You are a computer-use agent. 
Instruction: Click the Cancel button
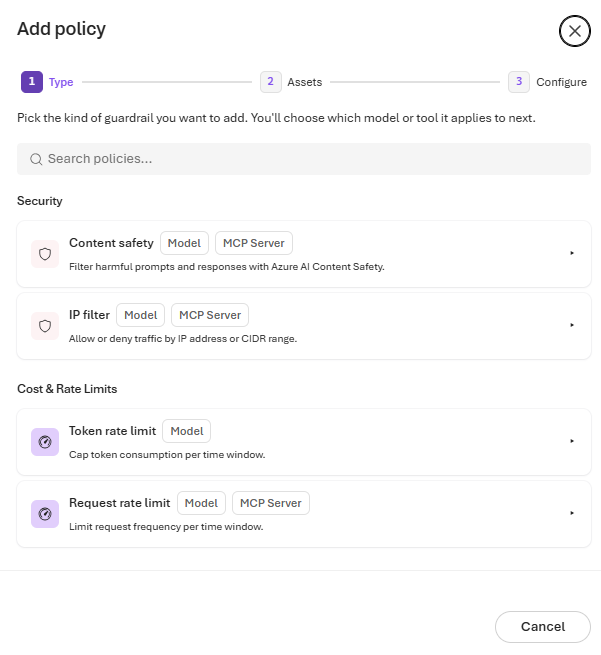click(x=543, y=627)
